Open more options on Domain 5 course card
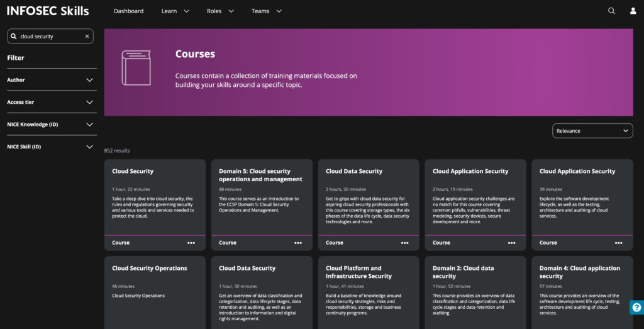 click(298, 243)
